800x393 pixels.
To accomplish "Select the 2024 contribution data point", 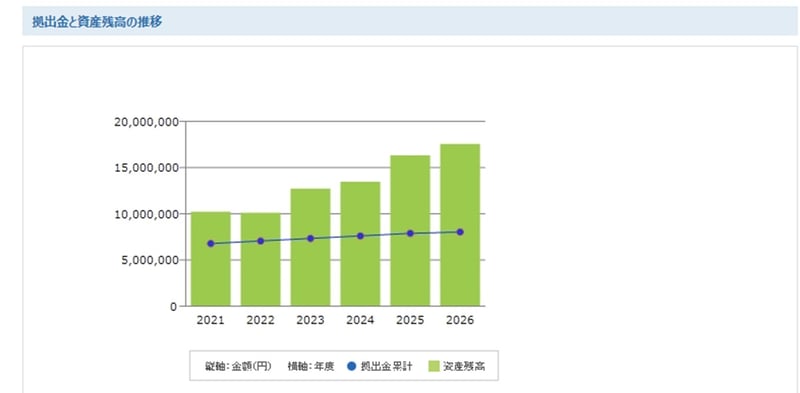I will tap(360, 236).
